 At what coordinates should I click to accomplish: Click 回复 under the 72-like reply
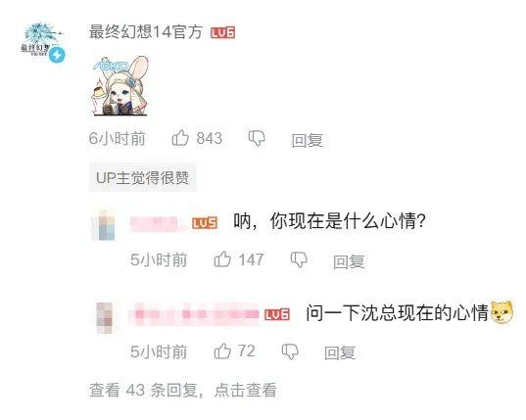click(340, 353)
